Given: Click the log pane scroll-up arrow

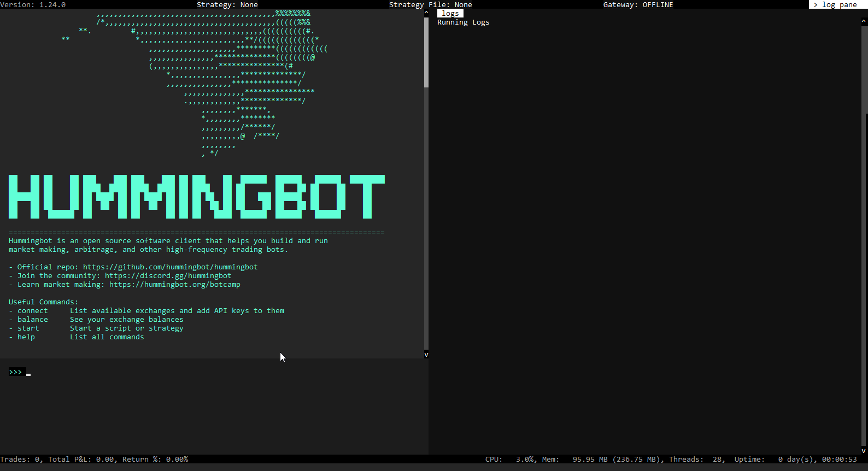Looking at the screenshot, I should (x=864, y=21).
